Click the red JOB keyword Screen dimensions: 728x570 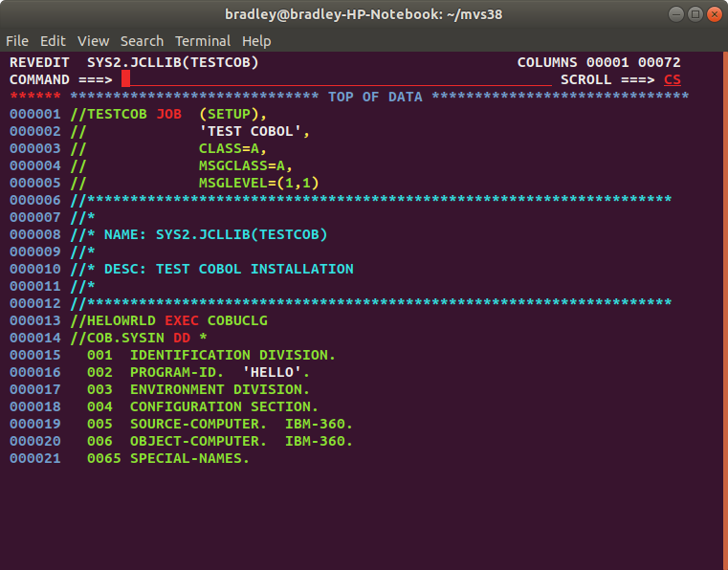[169, 114]
